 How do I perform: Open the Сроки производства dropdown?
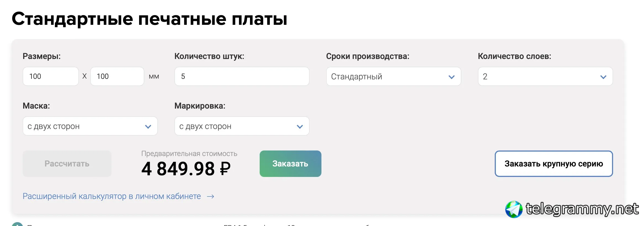[393, 77]
